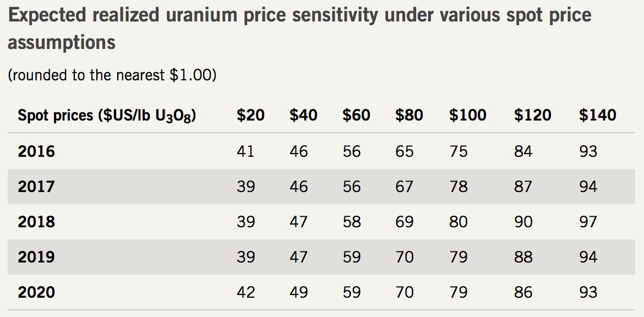
Task: Click the $100 column header
Action: pos(467,115)
